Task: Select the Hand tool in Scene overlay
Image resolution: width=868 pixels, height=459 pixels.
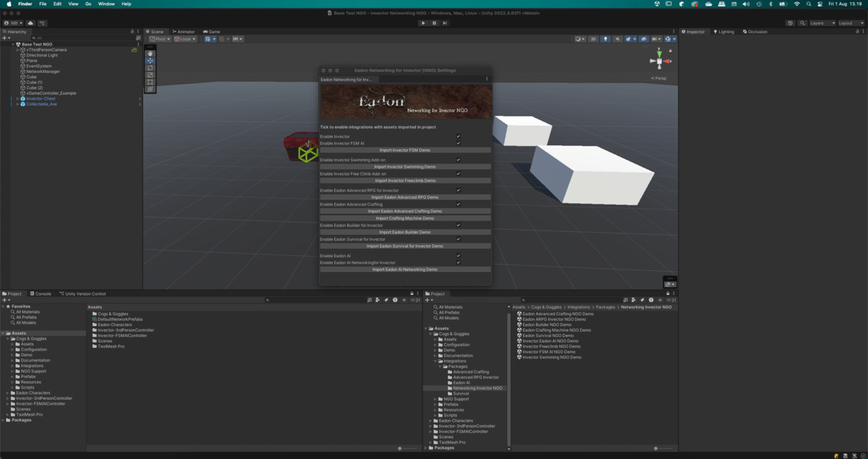Action: [150, 53]
